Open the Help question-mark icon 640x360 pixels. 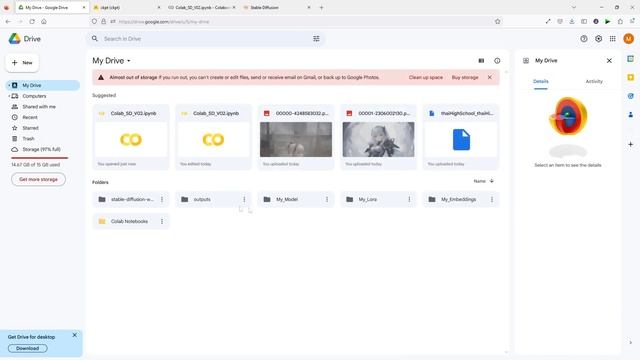[x=584, y=39]
